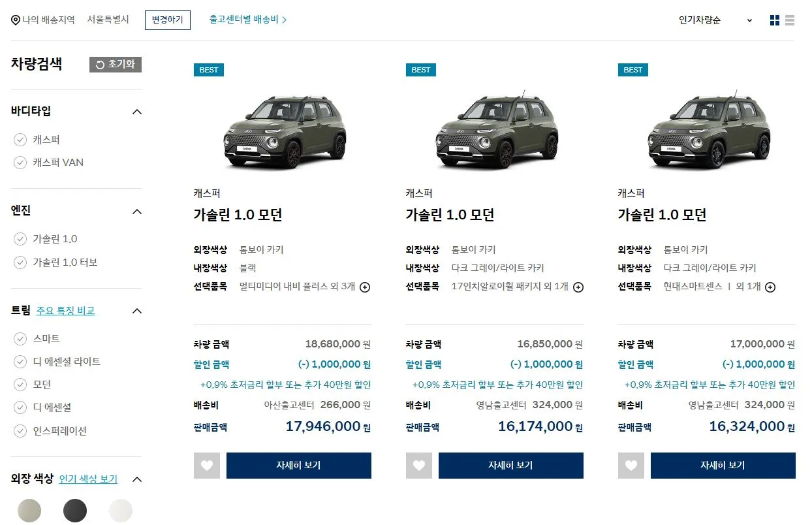812x525 pixels.
Task: Select the grid view icon
Action: coord(775,20)
